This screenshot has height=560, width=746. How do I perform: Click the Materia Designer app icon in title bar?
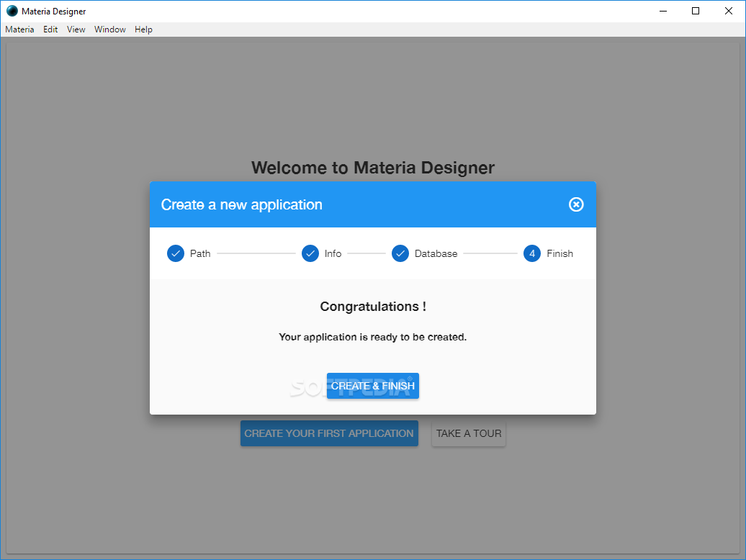point(12,11)
